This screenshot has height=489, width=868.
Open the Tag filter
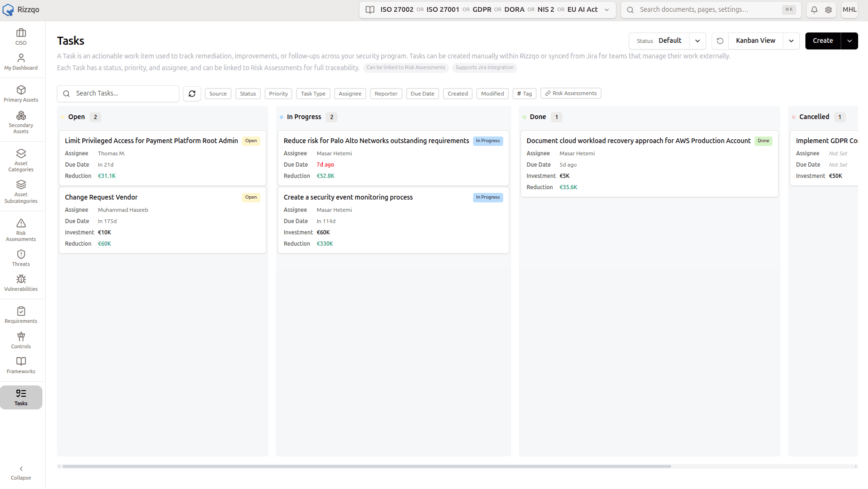pos(524,94)
